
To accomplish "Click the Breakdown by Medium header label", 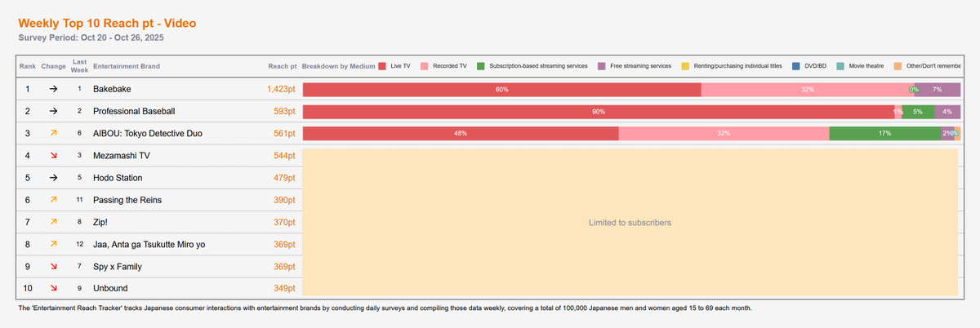I will coord(338,65).
